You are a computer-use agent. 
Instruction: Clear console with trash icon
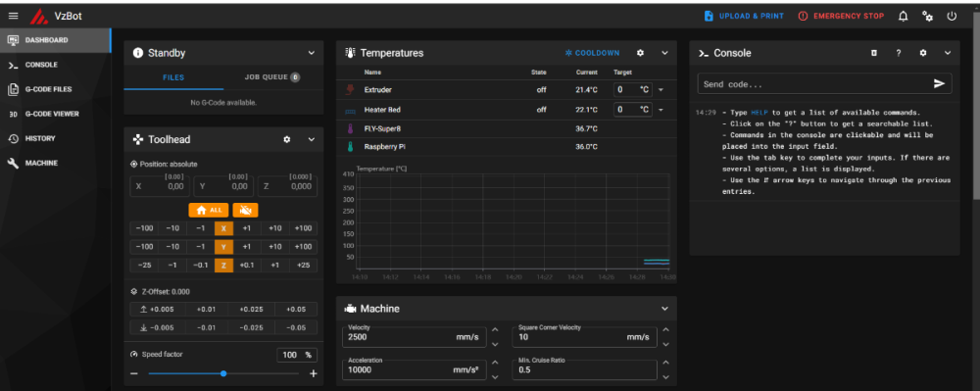pyautogui.click(x=874, y=53)
